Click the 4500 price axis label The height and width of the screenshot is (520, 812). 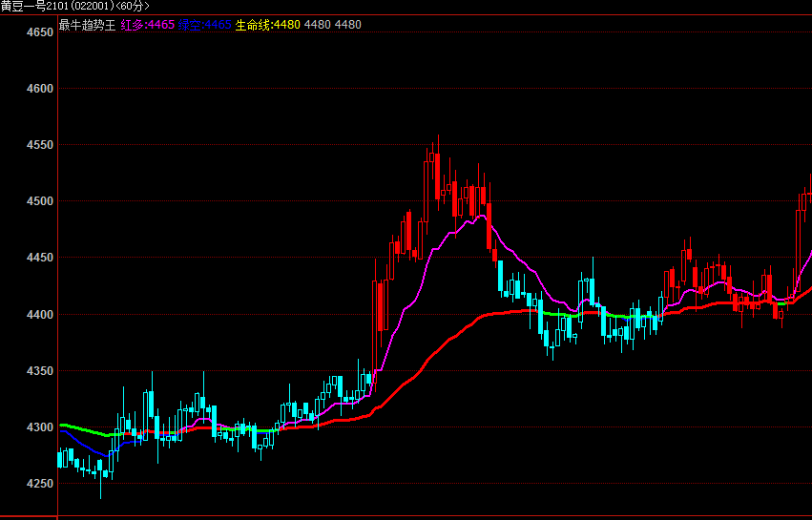[x=40, y=201]
